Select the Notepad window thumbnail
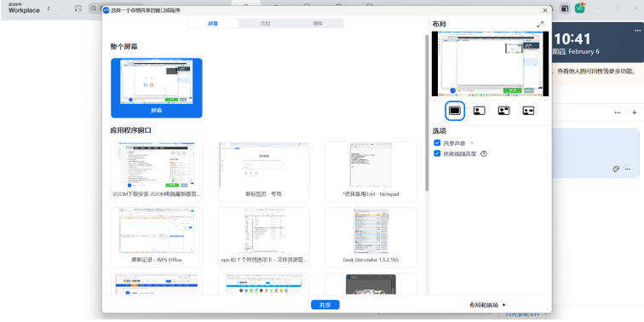The image size is (644, 322). pos(371,171)
